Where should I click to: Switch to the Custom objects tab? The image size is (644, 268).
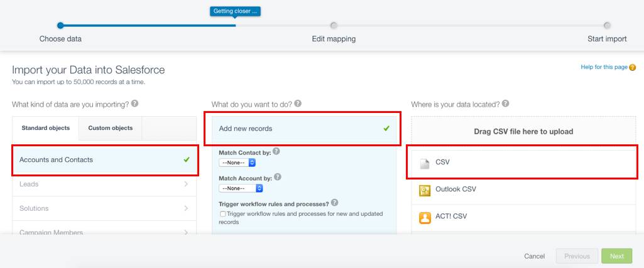[x=111, y=128]
